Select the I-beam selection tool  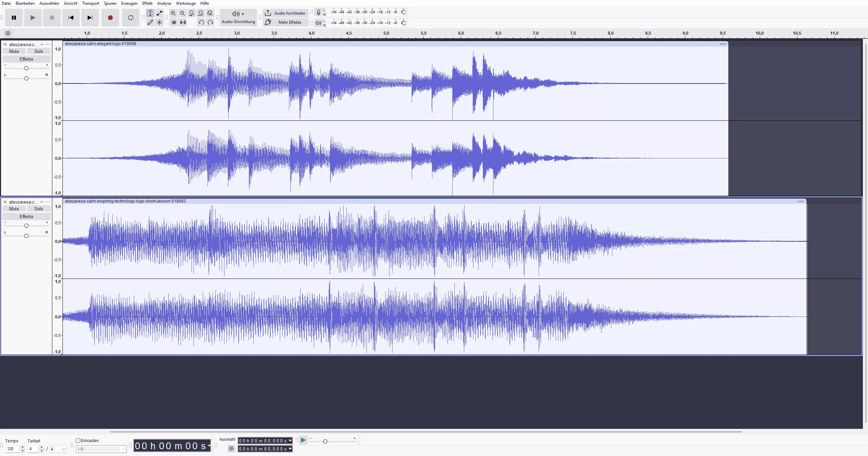tap(150, 13)
